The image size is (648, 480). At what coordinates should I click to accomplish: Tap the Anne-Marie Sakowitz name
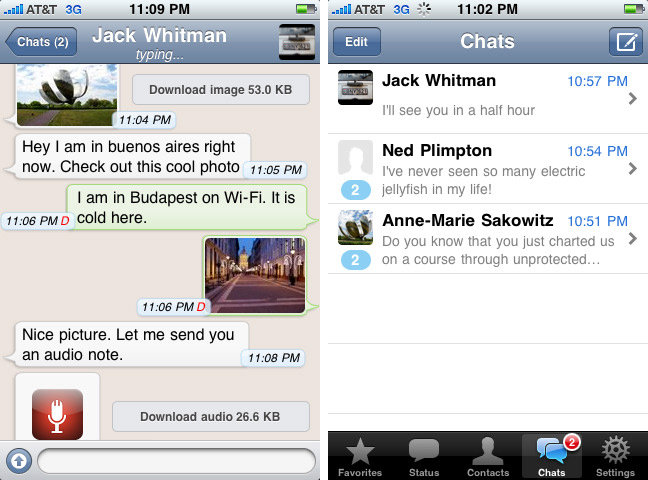coord(468,220)
